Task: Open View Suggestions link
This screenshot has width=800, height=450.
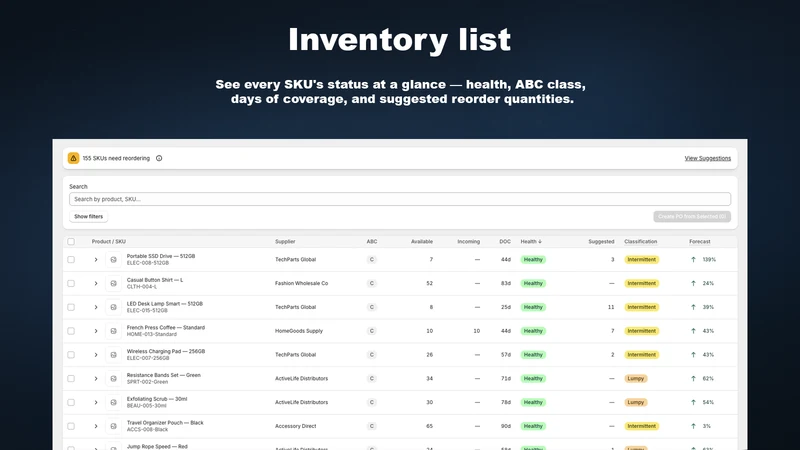Action: click(708, 158)
